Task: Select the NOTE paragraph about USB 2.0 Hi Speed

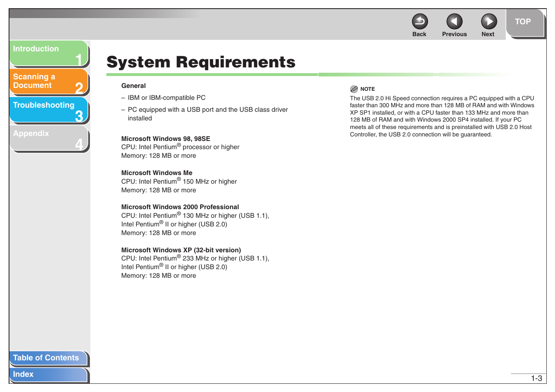Action: pos(442,116)
